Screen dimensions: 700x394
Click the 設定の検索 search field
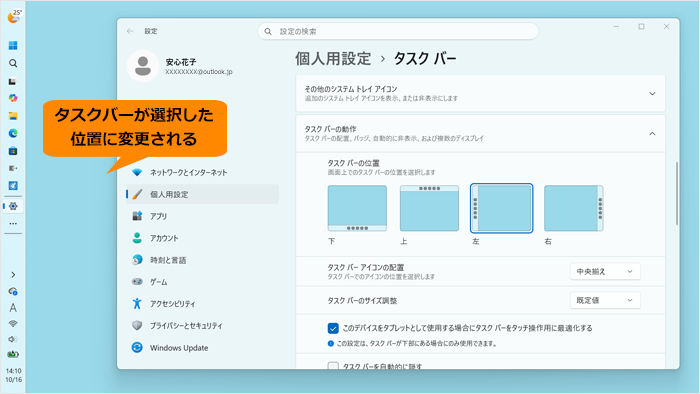[398, 31]
